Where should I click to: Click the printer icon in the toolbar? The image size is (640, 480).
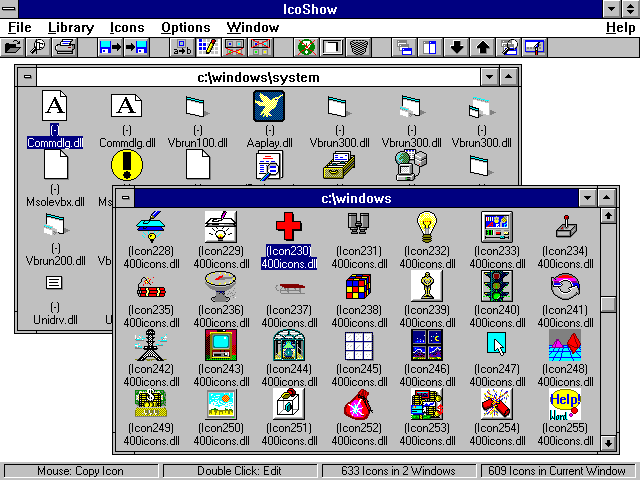(64, 46)
